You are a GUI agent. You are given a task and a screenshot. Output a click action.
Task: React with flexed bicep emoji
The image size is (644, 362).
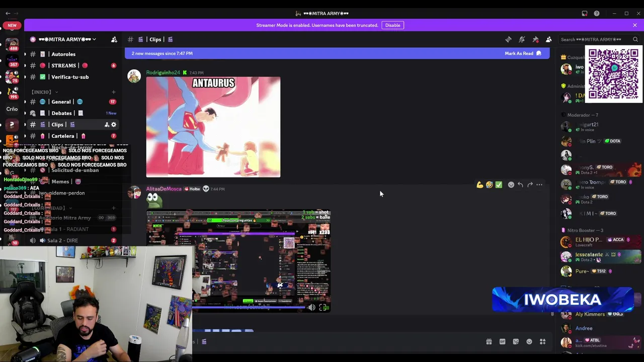click(x=479, y=185)
